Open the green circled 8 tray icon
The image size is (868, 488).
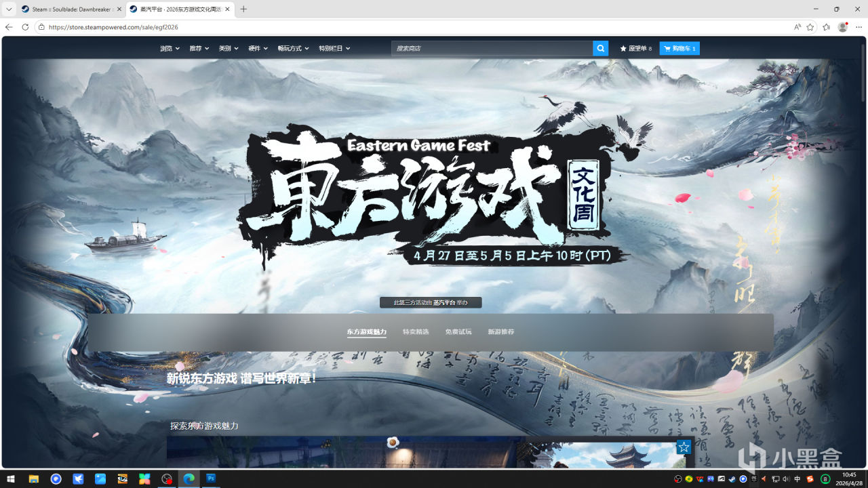pyautogui.click(x=825, y=479)
